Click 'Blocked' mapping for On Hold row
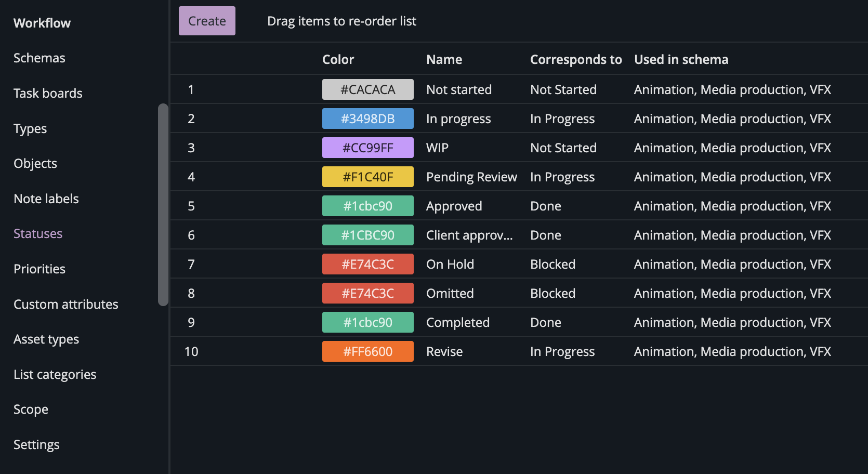 (x=553, y=264)
